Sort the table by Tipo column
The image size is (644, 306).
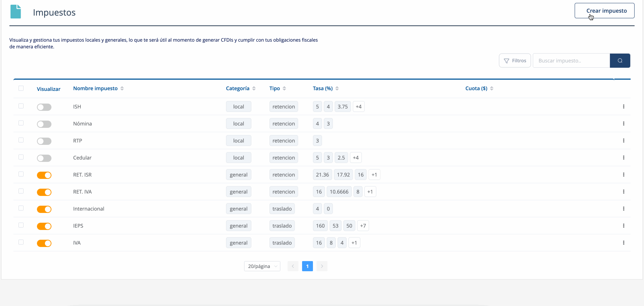coord(278,88)
